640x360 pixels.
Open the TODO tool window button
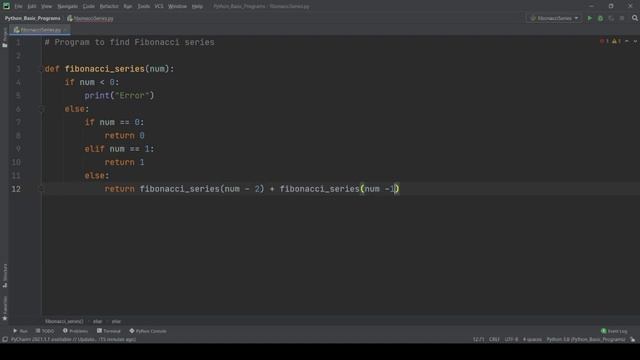click(x=44, y=331)
